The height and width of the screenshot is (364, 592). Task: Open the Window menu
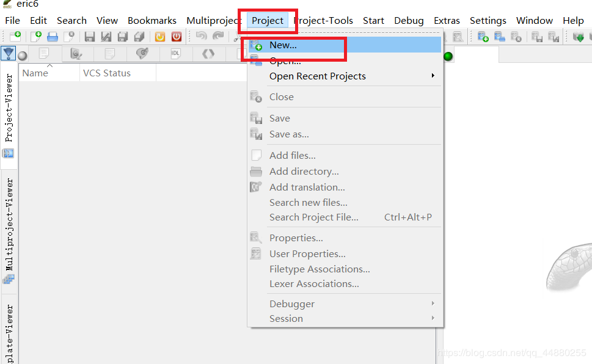(534, 20)
